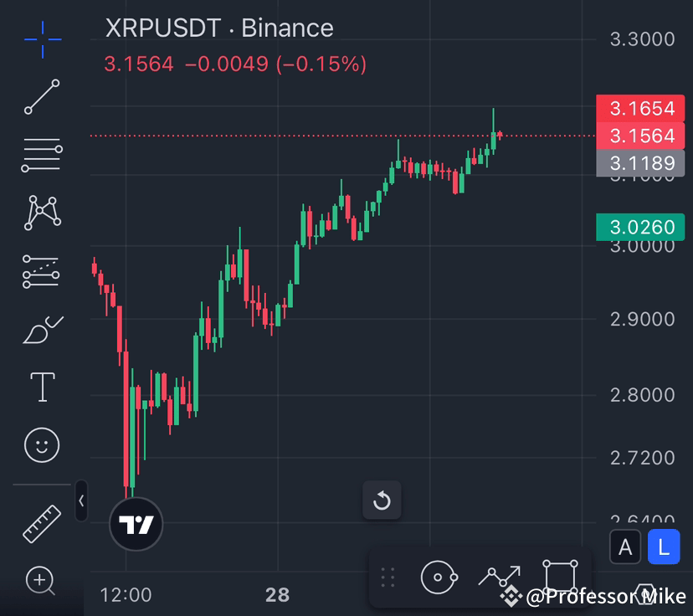Select the text annotation tool
Image resolution: width=693 pixels, height=616 pixels.
click(x=42, y=387)
